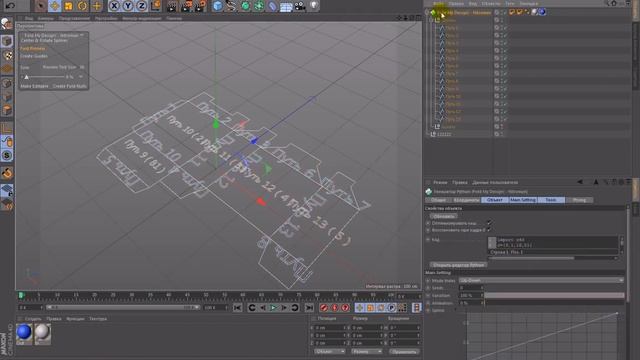Click the record keyframe red button
Screen dimensions: 640x360
[x=324, y=308]
